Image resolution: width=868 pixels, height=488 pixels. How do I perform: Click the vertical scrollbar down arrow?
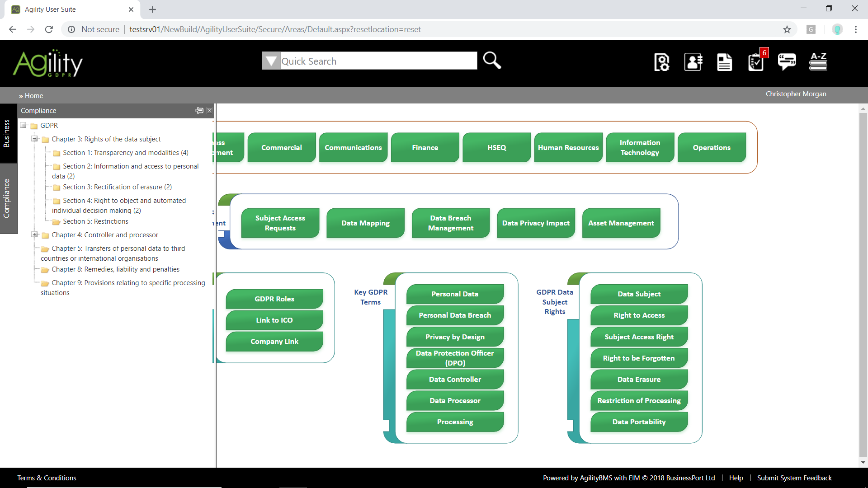pyautogui.click(x=863, y=462)
